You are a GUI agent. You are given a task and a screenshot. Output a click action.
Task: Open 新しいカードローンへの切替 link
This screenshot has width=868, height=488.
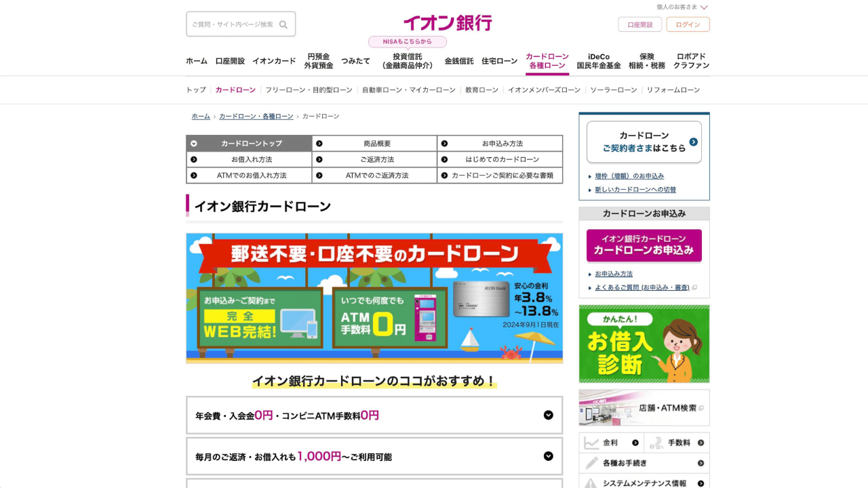click(x=635, y=190)
